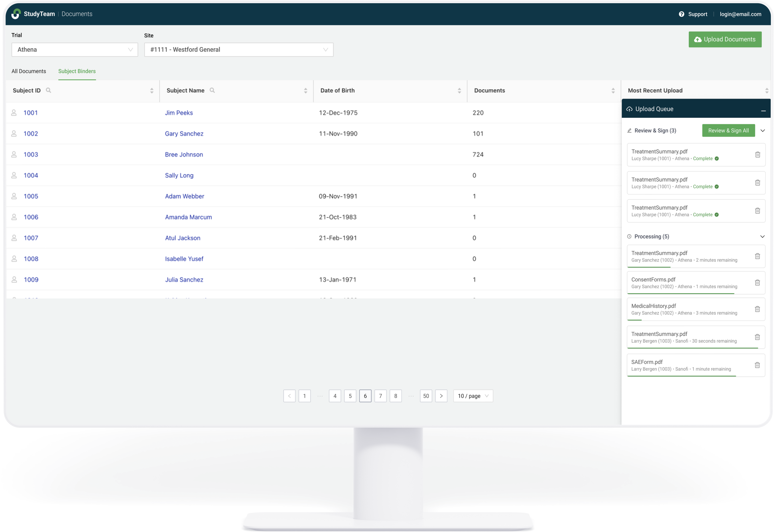Sort by the Documents column

pyautogui.click(x=613, y=91)
